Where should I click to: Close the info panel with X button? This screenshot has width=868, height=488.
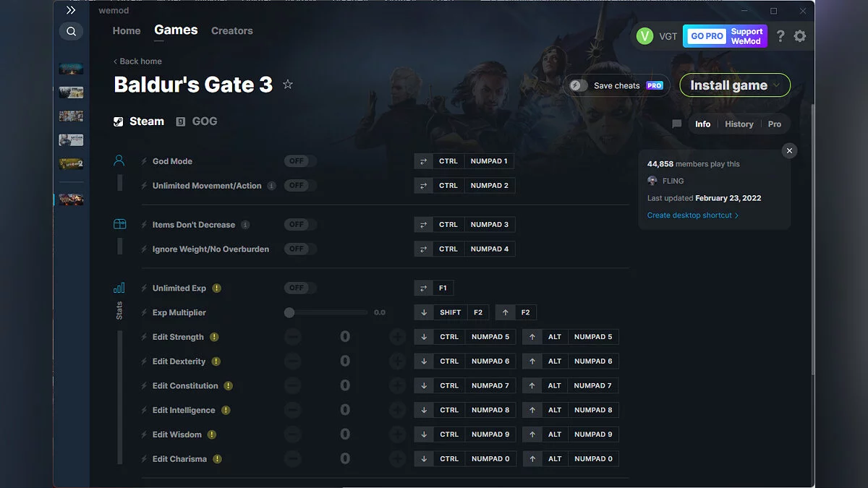point(790,150)
